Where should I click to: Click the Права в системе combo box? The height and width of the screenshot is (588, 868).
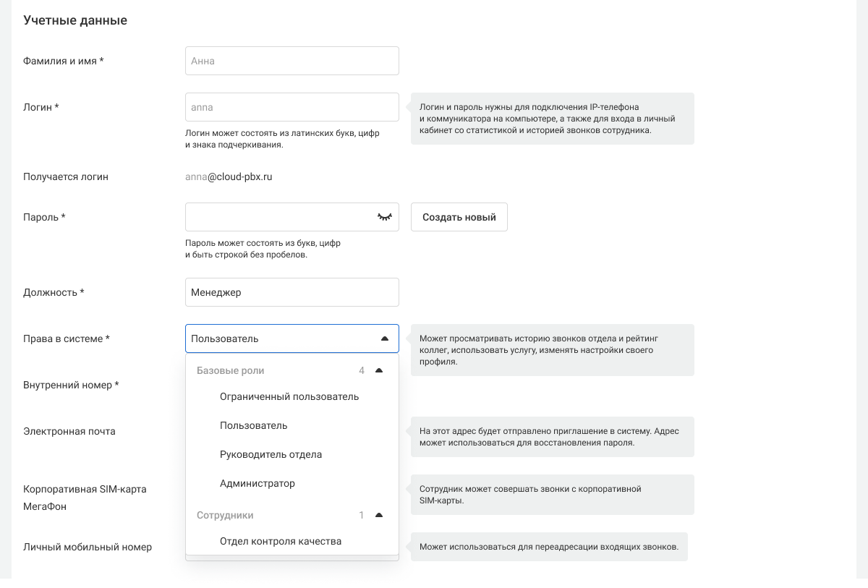282,338
